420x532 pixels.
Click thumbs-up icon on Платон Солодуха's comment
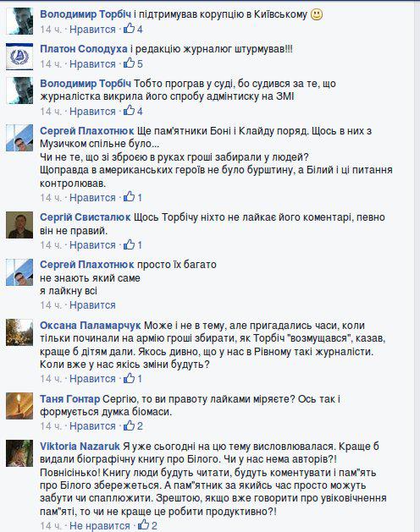129,63
